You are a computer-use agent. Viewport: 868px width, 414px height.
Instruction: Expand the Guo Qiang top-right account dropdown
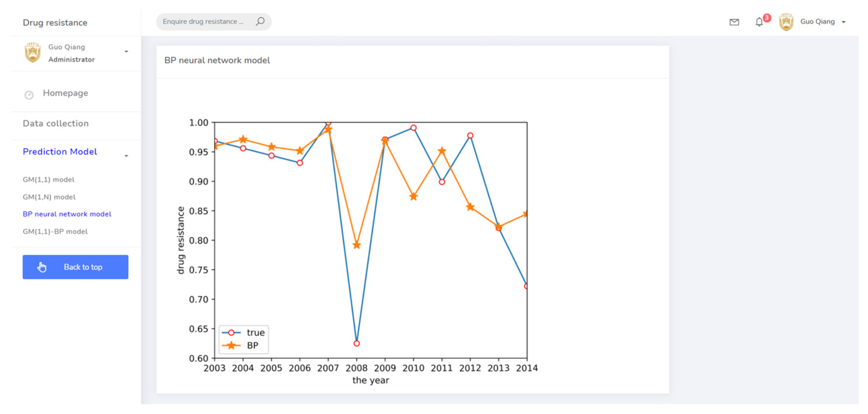coord(843,22)
